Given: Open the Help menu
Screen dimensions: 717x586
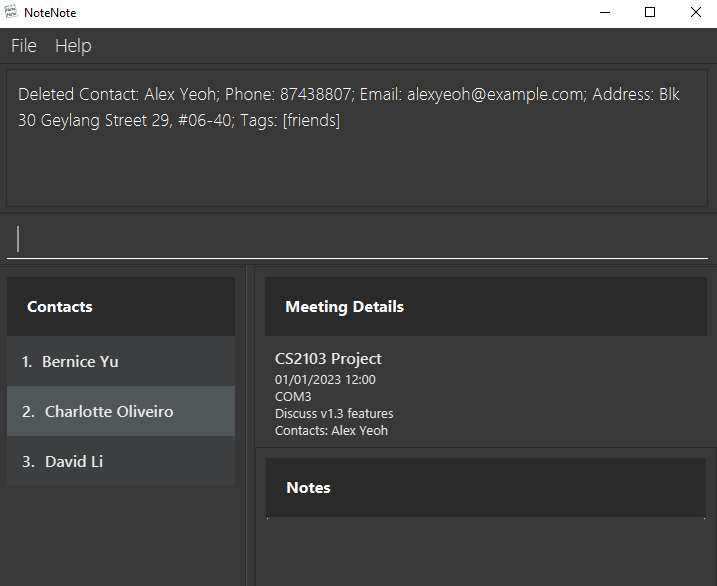Looking at the screenshot, I should pos(73,46).
